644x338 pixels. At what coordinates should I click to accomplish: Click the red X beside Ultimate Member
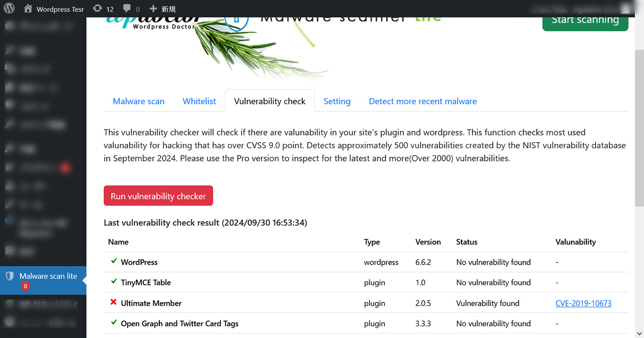[114, 302]
